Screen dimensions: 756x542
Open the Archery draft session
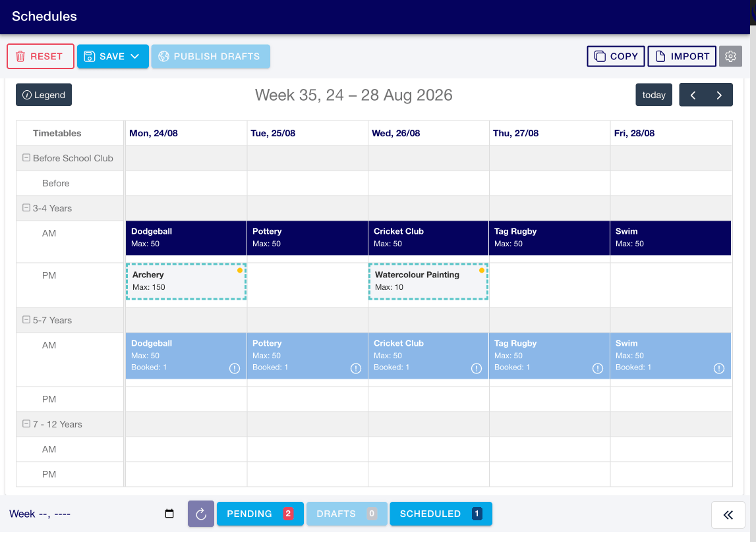[x=186, y=281]
